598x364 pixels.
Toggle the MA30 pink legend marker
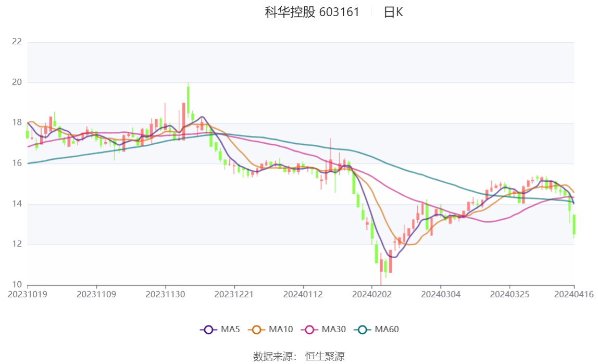click(x=309, y=330)
